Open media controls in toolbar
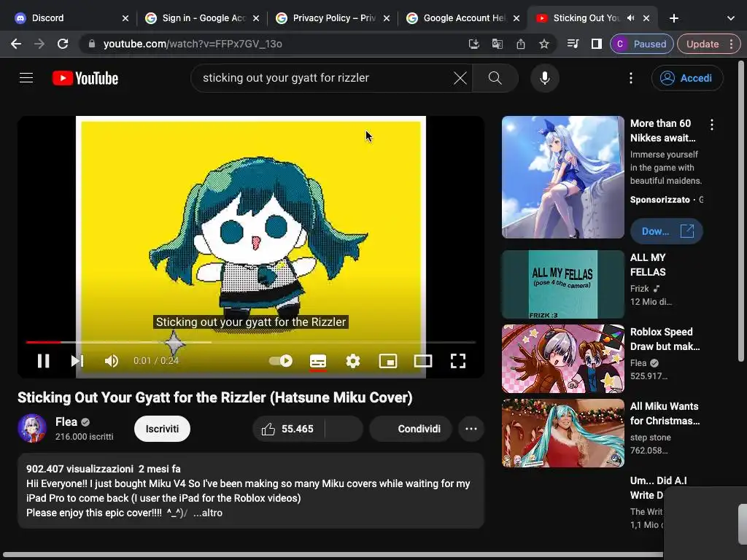Viewport: 747px width, 560px height. 573,44
